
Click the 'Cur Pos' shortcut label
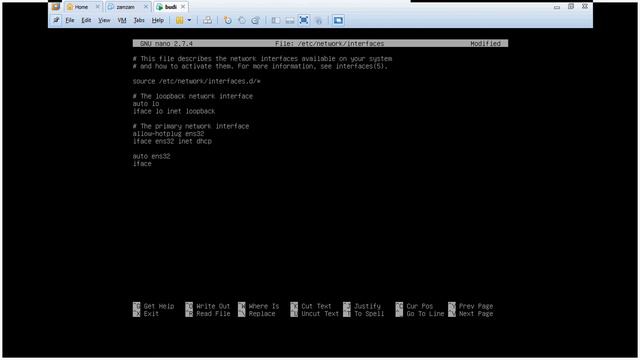coord(420,306)
